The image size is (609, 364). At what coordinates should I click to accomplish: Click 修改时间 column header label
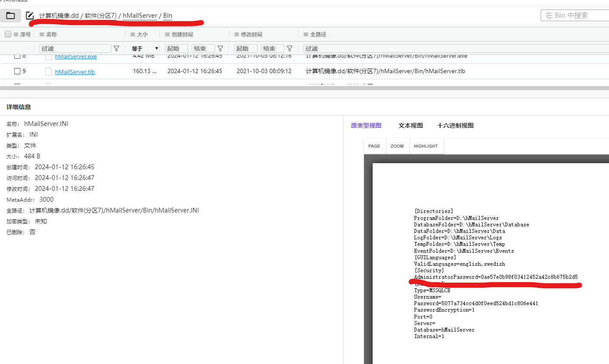[251, 35]
